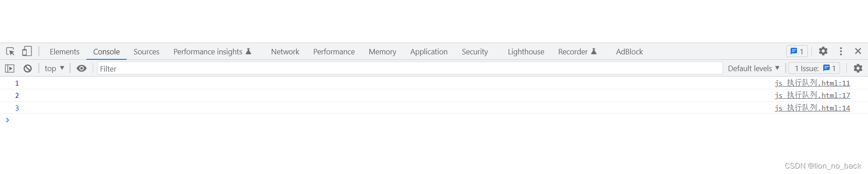868x174 pixels.
Task: Open the three-dot customize DevTools menu
Action: [841, 51]
